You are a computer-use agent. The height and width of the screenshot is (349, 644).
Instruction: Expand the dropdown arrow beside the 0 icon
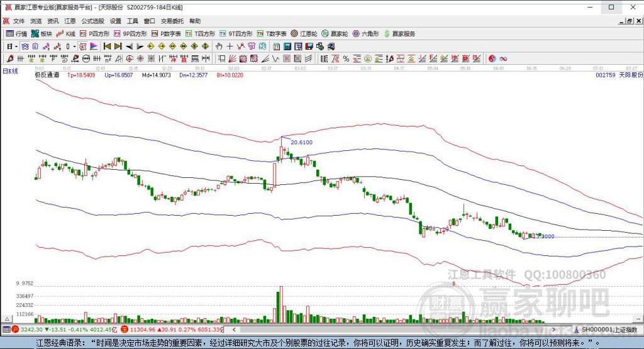click(74, 47)
